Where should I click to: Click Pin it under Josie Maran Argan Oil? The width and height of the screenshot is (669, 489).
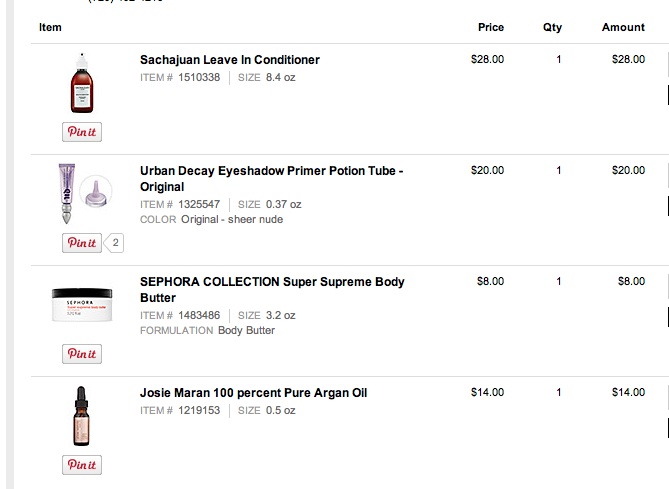(x=81, y=465)
